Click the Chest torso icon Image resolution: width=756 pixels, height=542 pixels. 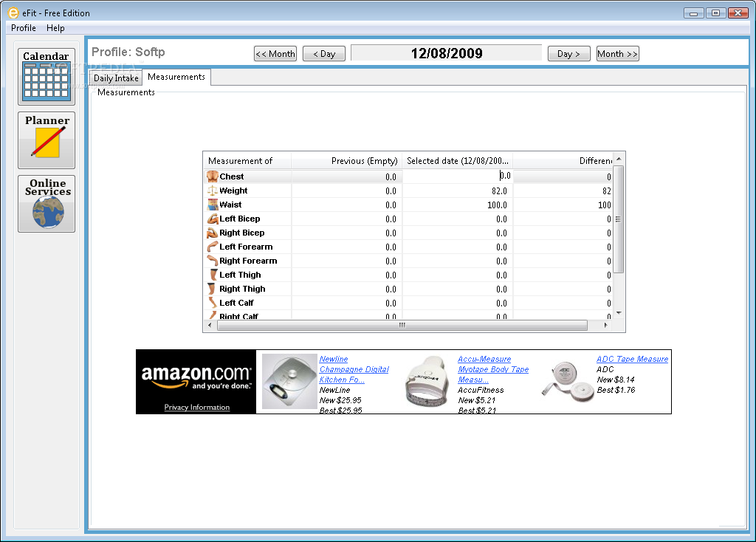point(212,176)
